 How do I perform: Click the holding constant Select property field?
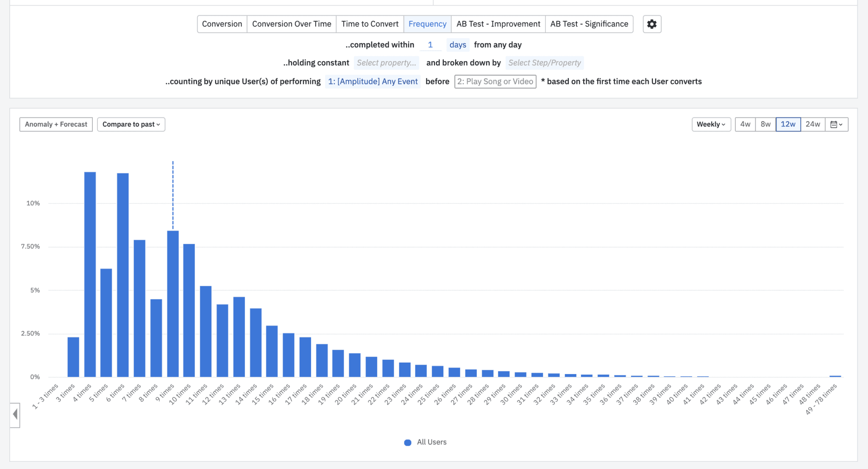[386, 63]
